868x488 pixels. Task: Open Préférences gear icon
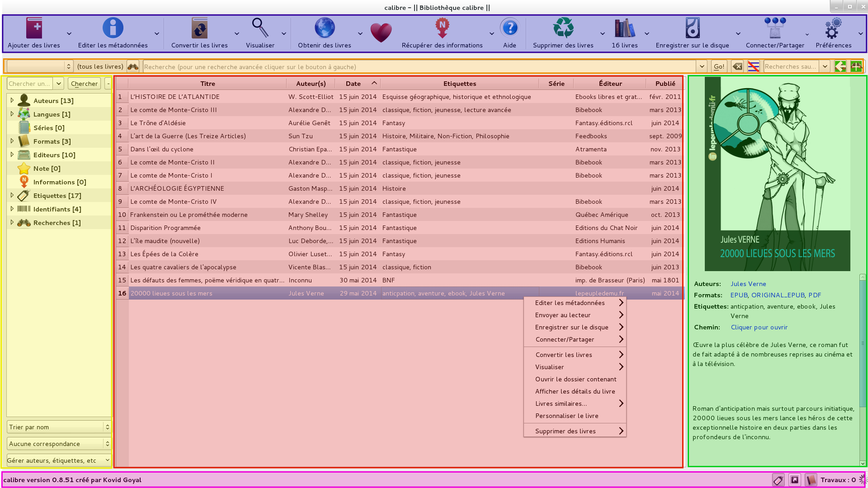pos(833,28)
